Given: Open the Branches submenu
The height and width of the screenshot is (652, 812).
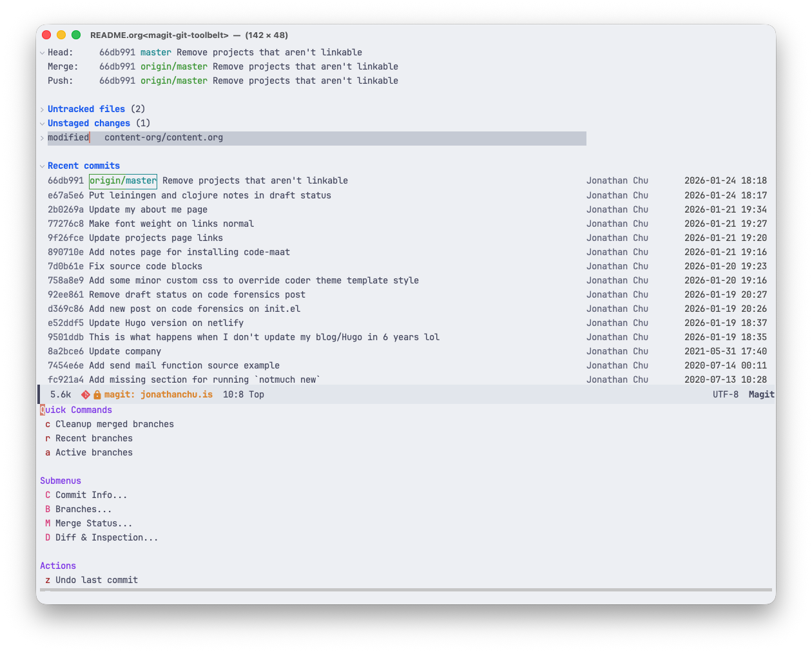Looking at the screenshot, I should (83, 509).
